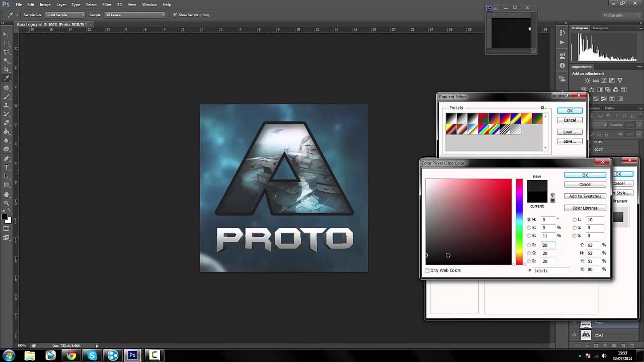The image size is (644, 362).
Task: Click the Add to Swatches button
Action: pos(585,196)
